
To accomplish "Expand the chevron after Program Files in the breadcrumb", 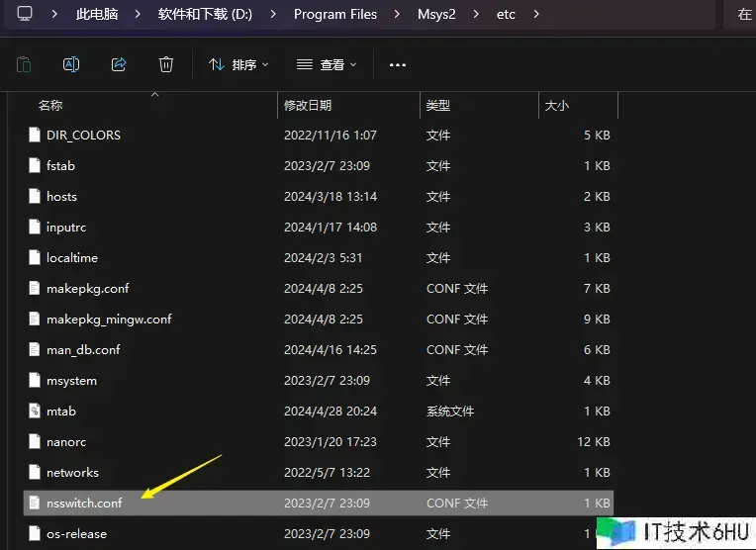I will pyautogui.click(x=396, y=14).
